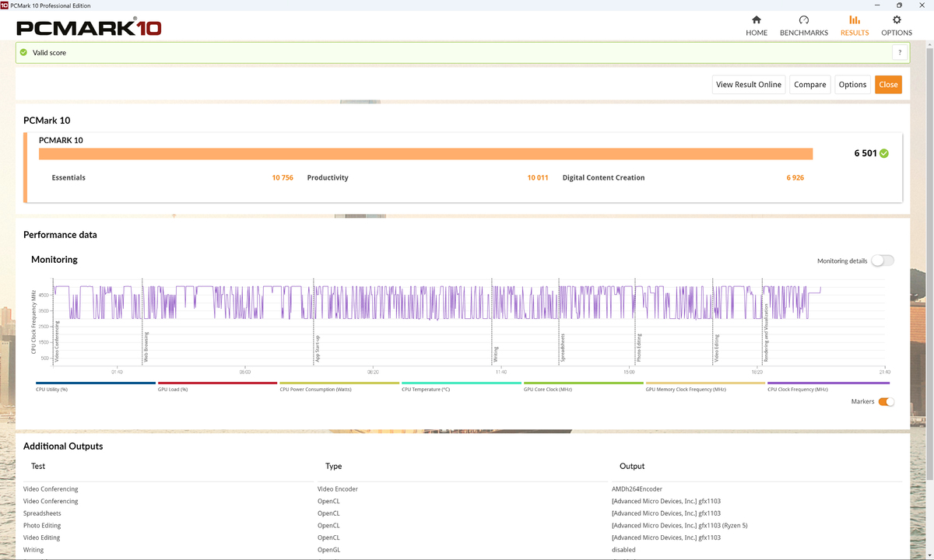Click the Web Browsing marker in chart
Screen dimensions: 934x560
146,348
